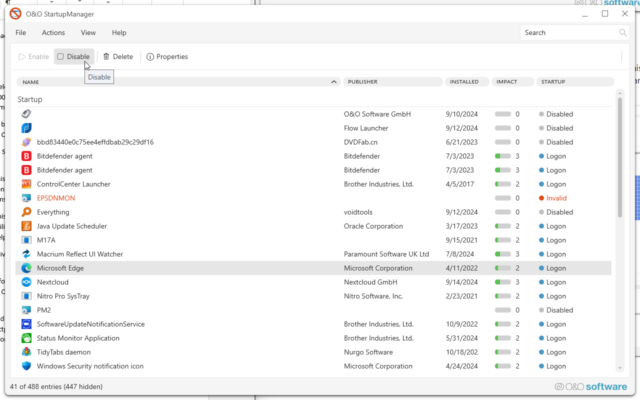Click the Paramount Software UK Ltd publisher

(386, 254)
